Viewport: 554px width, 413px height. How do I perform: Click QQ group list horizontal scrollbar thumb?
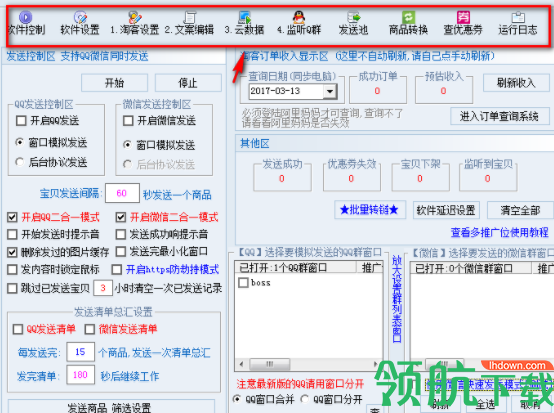coord(270,364)
